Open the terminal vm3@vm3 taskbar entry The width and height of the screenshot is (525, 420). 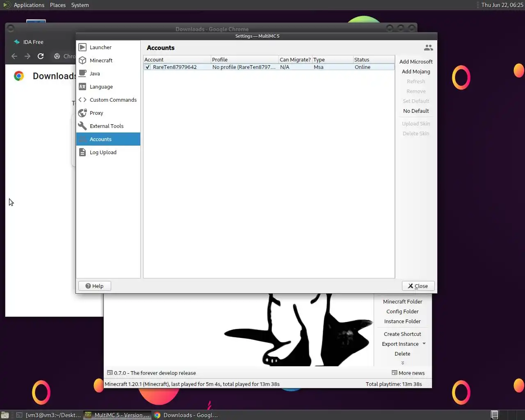coord(48,415)
